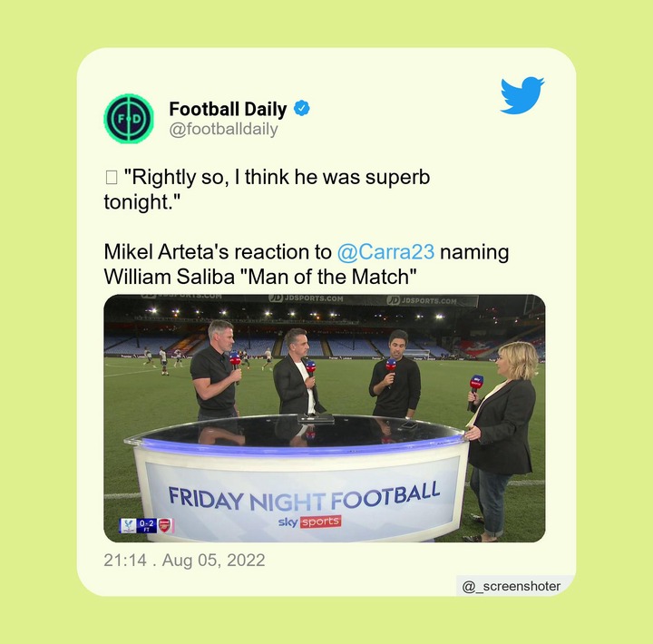
Task: Follow the @Carra23 mention link
Action: 385,252
